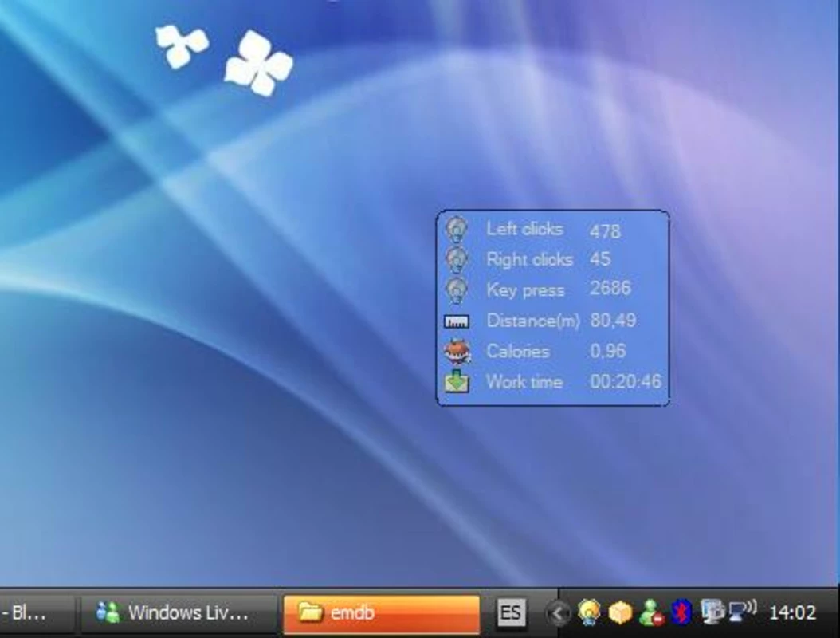Screen dimensions: 840x638
Task: Open the Windows Live taskbar button
Action: tap(179, 612)
